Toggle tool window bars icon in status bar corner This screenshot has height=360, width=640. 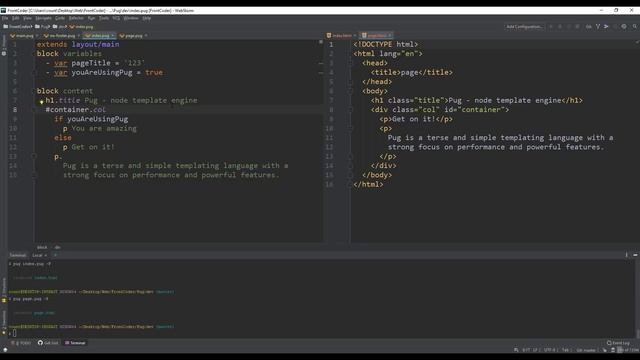pos(5,350)
